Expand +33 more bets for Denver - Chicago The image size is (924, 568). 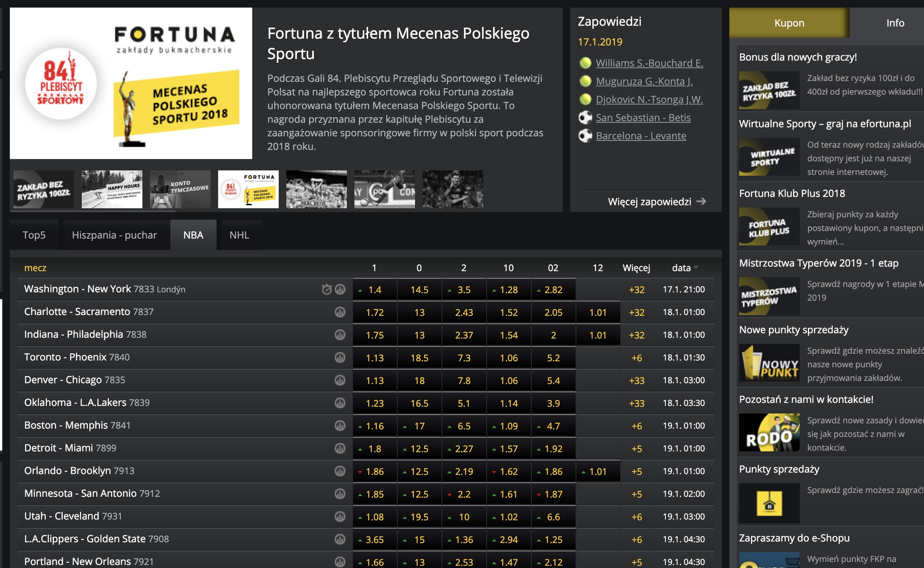pyautogui.click(x=637, y=381)
